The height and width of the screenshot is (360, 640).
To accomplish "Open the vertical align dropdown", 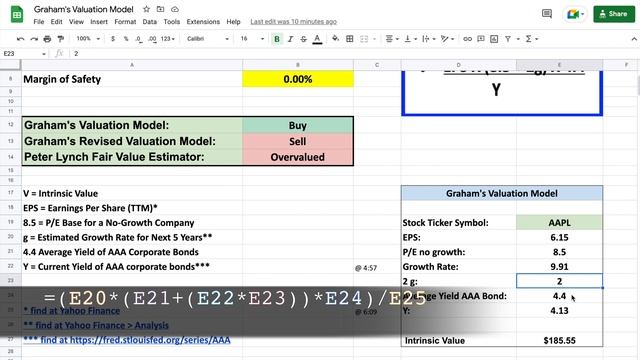I will [x=410, y=39].
